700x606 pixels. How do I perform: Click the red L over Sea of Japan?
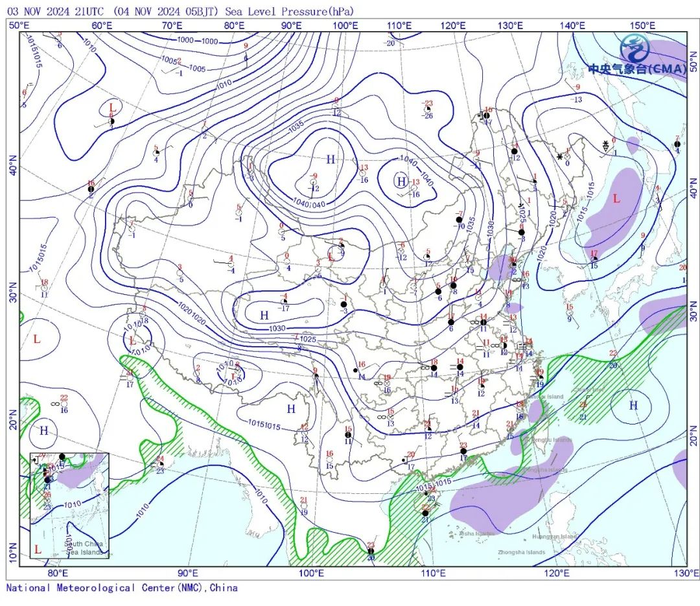click(x=616, y=199)
